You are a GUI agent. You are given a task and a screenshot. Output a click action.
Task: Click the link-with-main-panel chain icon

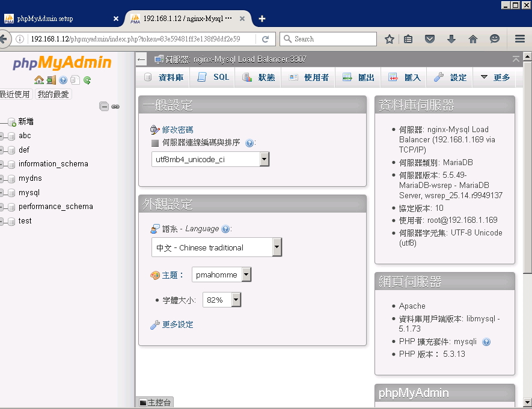coord(115,106)
